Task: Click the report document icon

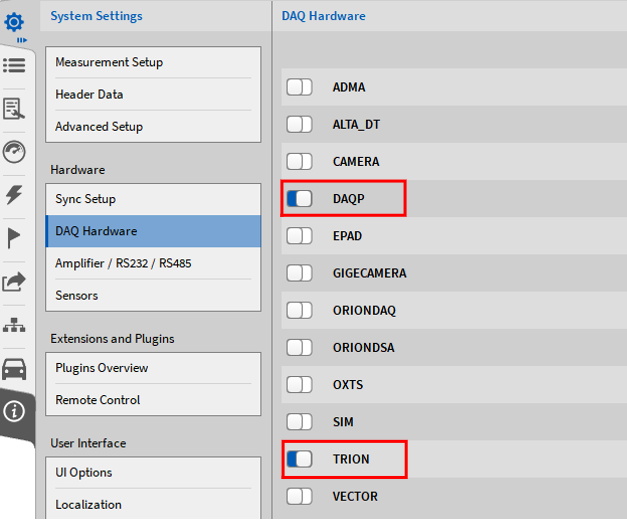Action: tap(14, 108)
